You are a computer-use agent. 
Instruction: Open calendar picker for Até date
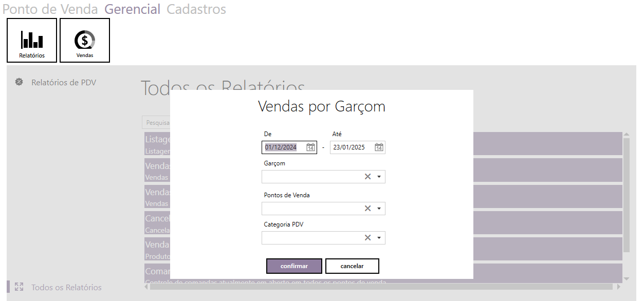379,147
